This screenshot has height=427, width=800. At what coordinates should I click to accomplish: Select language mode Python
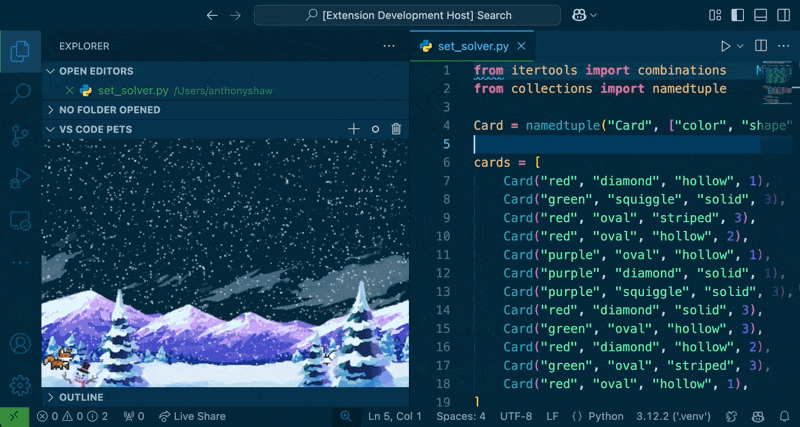coord(606,416)
